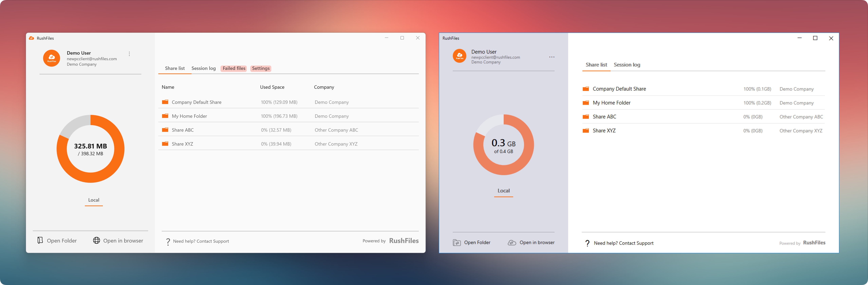868x285 pixels.
Task: Click the question mark help icon in left window
Action: 168,242
